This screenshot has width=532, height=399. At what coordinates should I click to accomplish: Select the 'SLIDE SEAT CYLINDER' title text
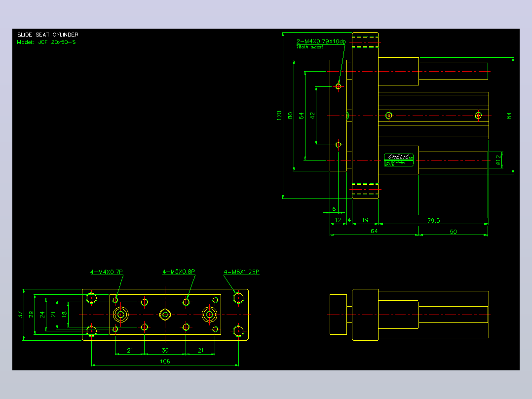[x=48, y=35]
